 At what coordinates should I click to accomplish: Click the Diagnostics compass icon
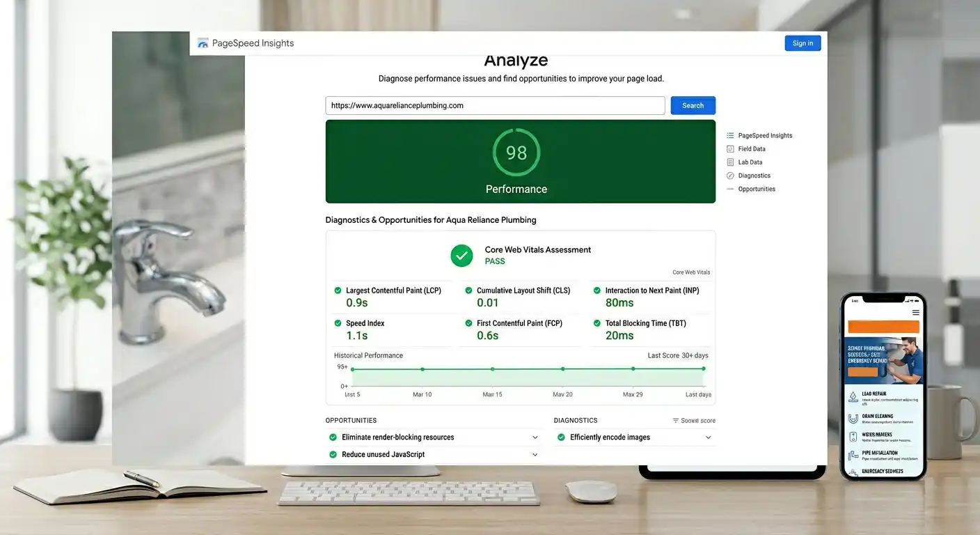(x=730, y=176)
